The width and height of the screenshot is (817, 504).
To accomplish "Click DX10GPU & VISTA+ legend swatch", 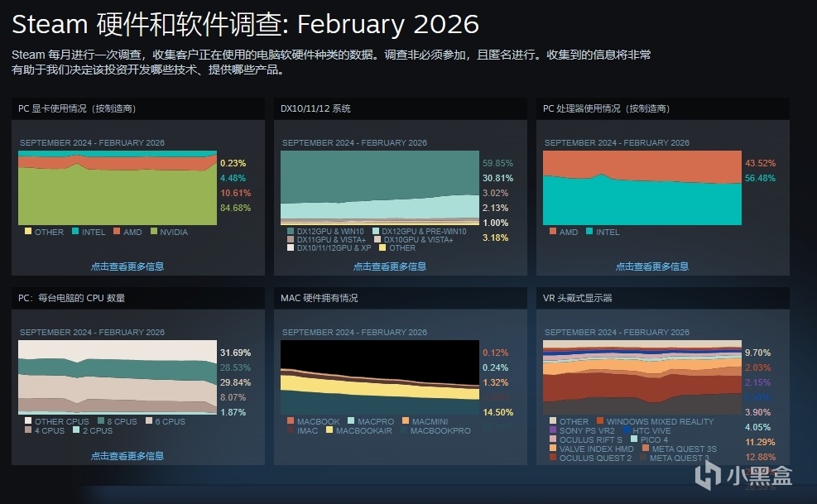I will pos(377,239).
